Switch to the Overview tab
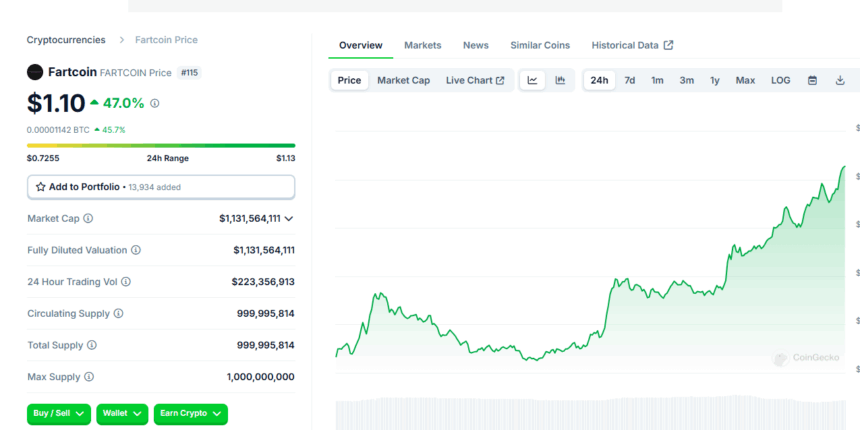 tap(361, 45)
